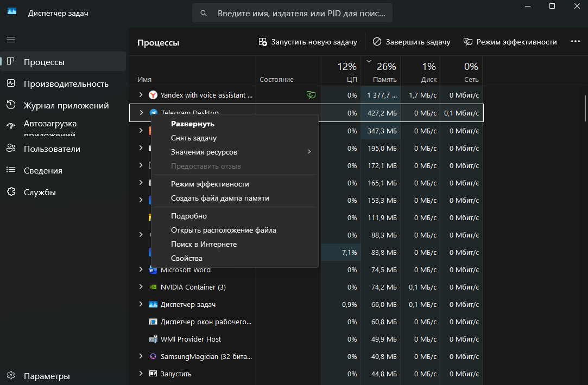Click Режим эффективности toolbar button
The height and width of the screenshot is (385, 588).
510,42
